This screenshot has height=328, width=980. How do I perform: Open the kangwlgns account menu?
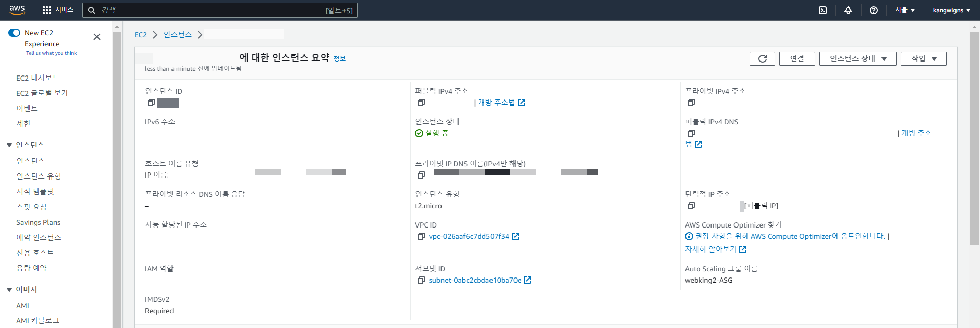click(951, 10)
